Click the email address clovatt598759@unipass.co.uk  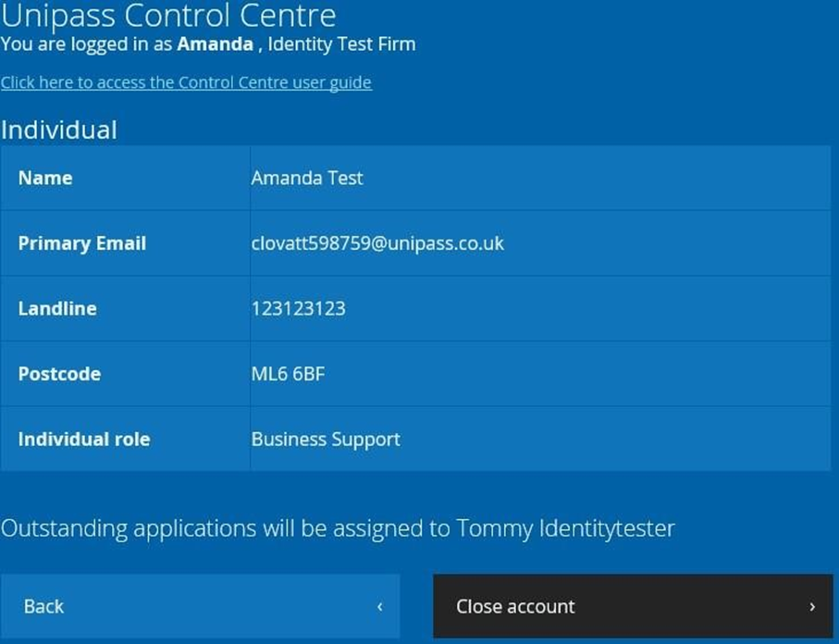377,243
